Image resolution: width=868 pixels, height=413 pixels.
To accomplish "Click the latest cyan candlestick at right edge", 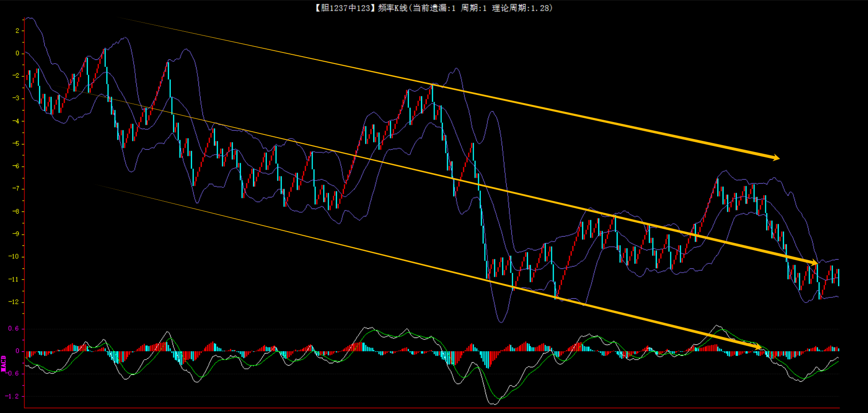I will [x=839, y=277].
